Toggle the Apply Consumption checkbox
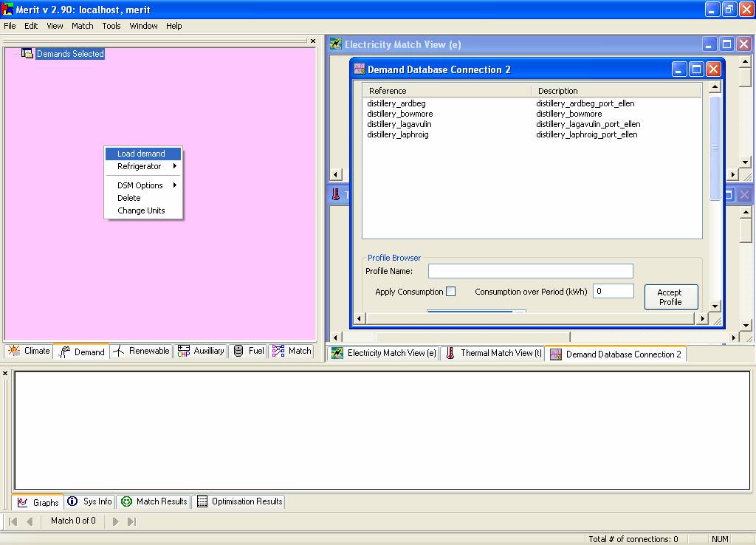756x545 pixels. tap(450, 292)
